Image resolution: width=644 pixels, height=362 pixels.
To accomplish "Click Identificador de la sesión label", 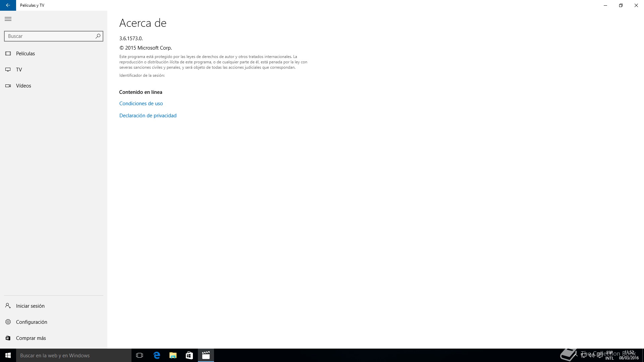I will point(142,75).
